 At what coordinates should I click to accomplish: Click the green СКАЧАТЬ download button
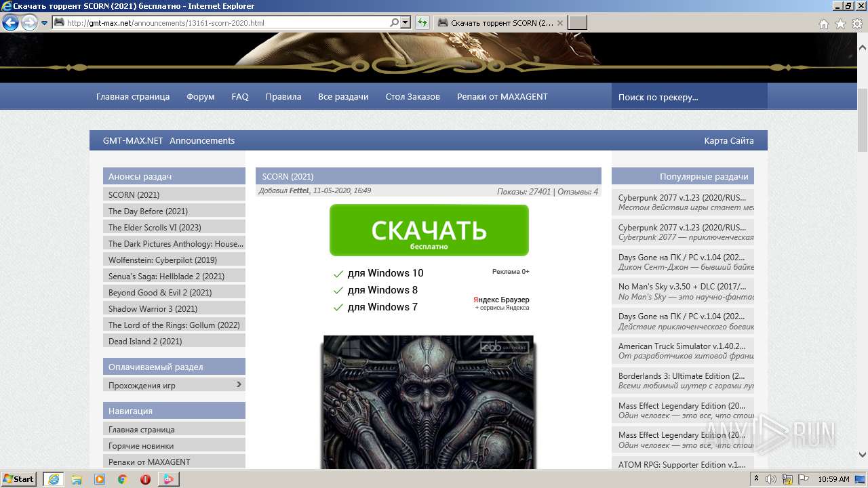[x=429, y=230]
